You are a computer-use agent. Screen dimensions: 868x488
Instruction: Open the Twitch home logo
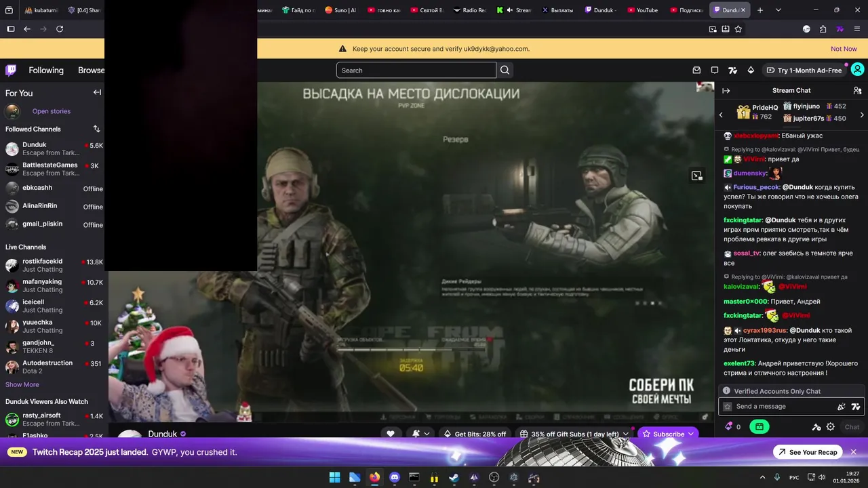[x=11, y=70]
